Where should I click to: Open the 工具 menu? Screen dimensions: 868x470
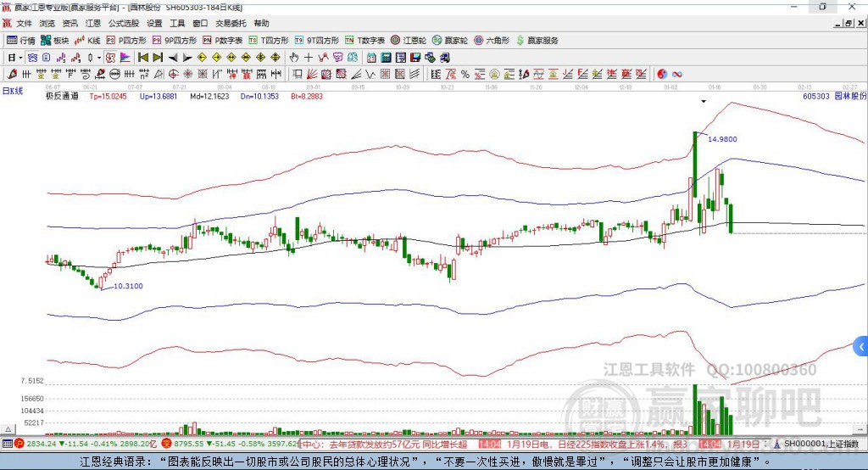click(177, 23)
